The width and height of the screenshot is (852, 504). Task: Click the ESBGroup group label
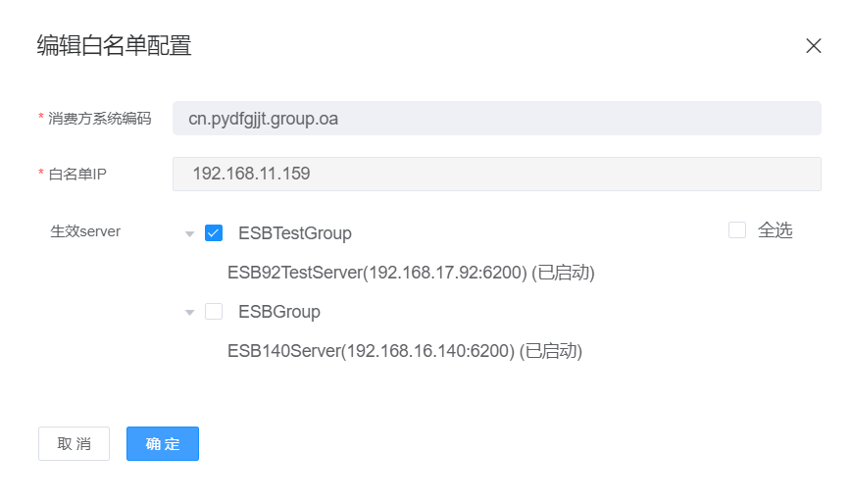click(279, 312)
